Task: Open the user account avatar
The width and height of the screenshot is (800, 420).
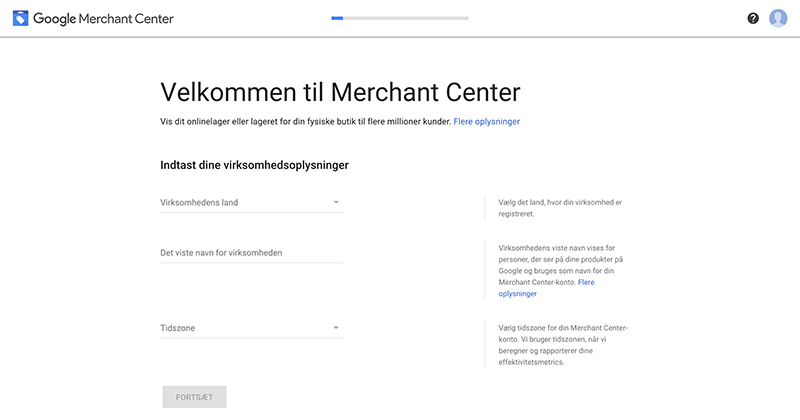Action: pyautogui.click(x=778, y=18)
